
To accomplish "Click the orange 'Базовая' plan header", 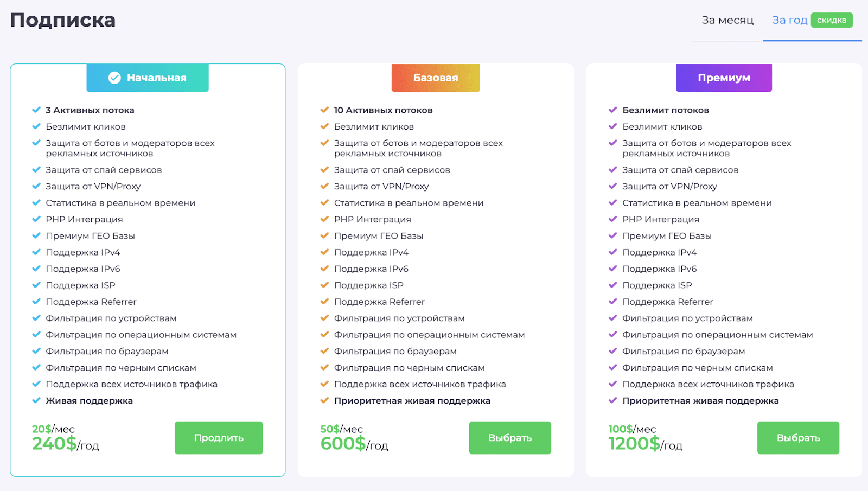I will coord(436,78).
